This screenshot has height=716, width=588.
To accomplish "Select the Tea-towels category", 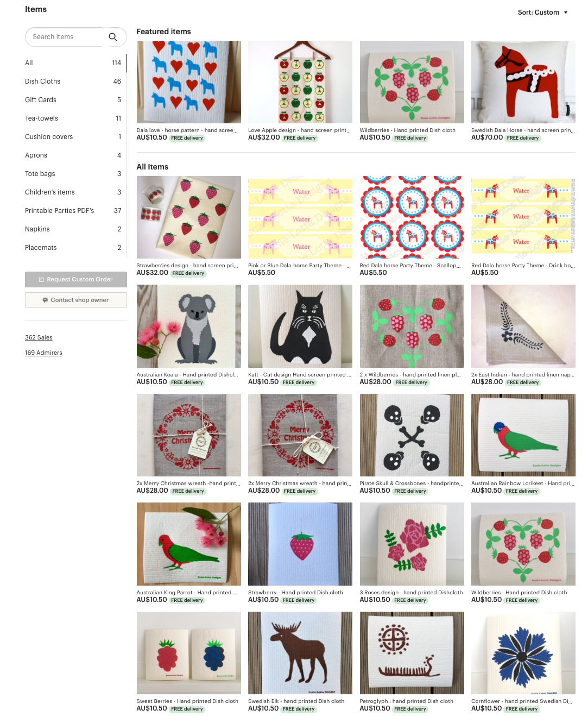I will [x=73, y=118].
